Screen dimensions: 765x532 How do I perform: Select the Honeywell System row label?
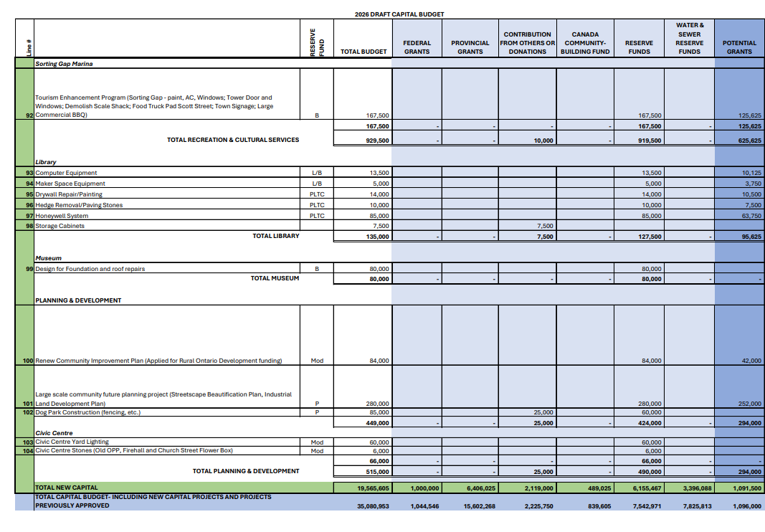pyautogui.click(x=62, y=216)
